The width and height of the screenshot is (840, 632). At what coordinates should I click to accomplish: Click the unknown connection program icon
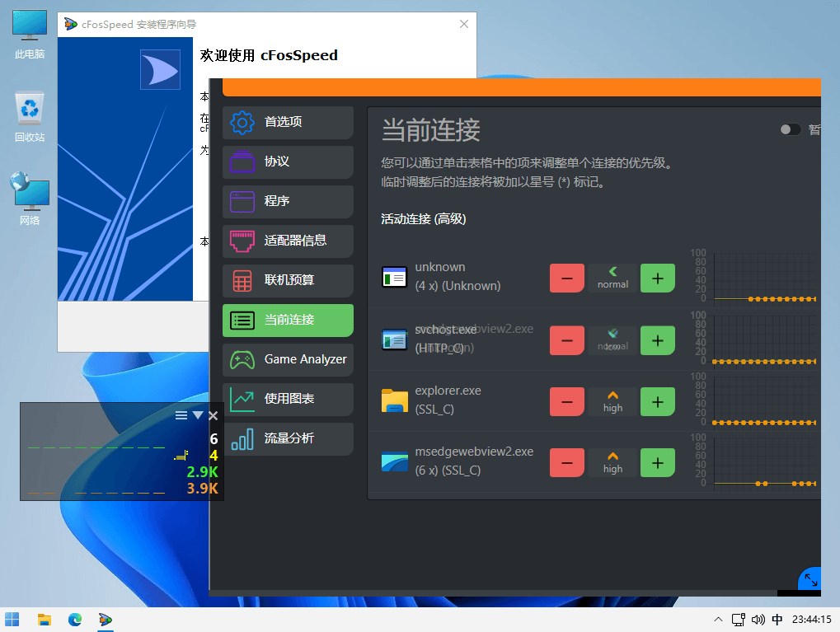(x=394, y=278)
